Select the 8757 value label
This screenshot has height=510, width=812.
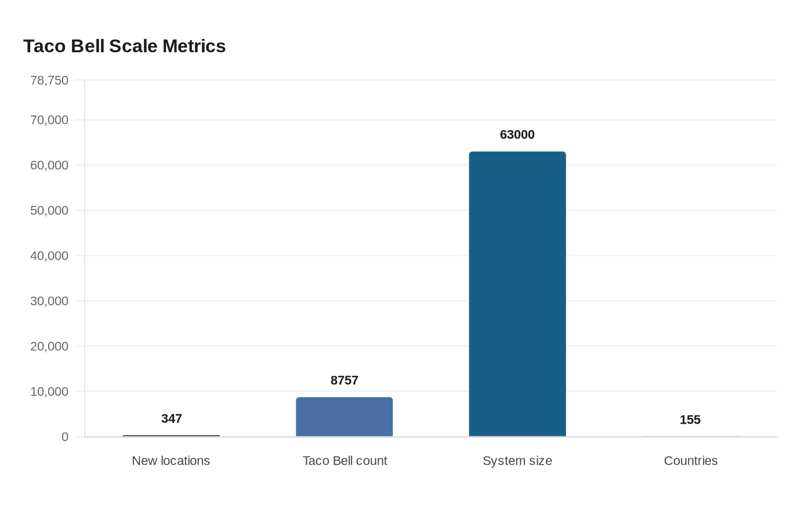point(345,381)
